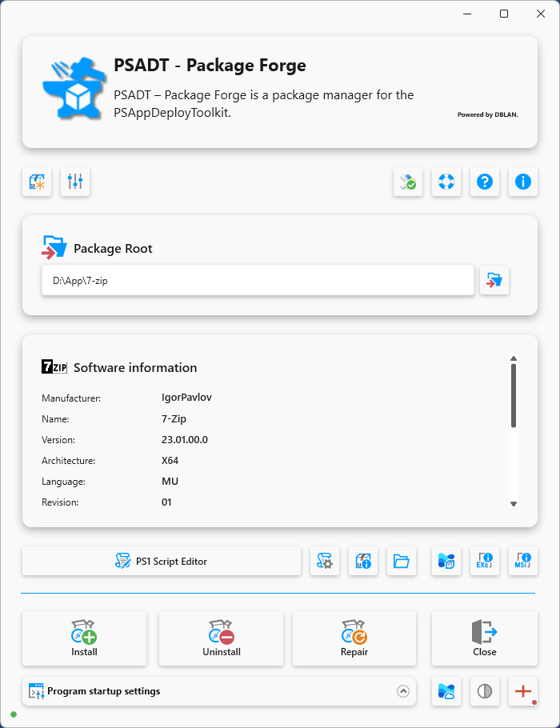Screen dimensions: 560x728
Task: Click the Package Forge anvil logo
Action: [x=74, y=88]
